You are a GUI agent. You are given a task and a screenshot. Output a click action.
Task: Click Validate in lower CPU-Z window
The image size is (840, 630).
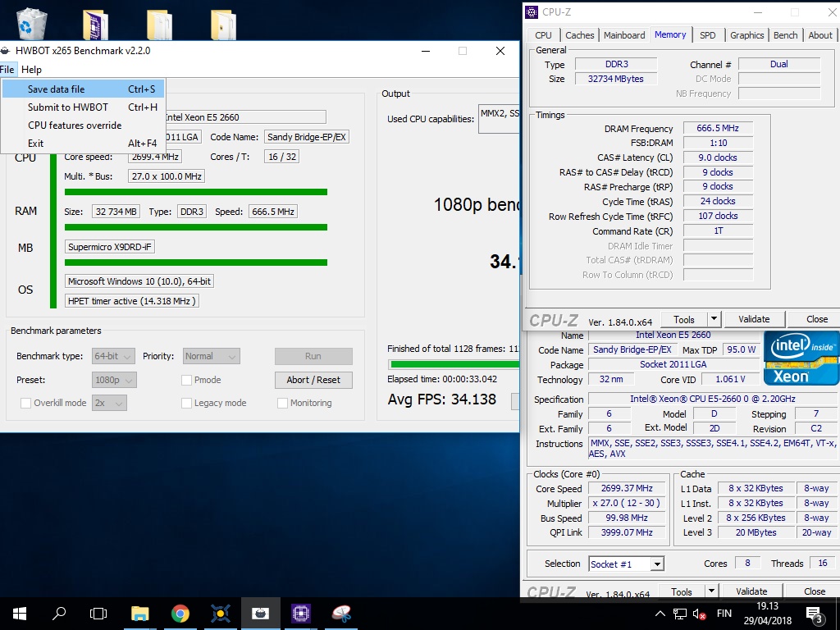751,591
